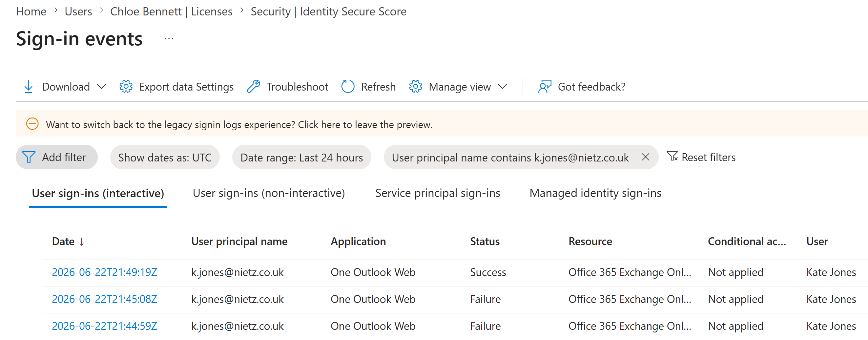
Task: Open the more options ellipsis next to Sign-in events
Action: tap(169, 39)
